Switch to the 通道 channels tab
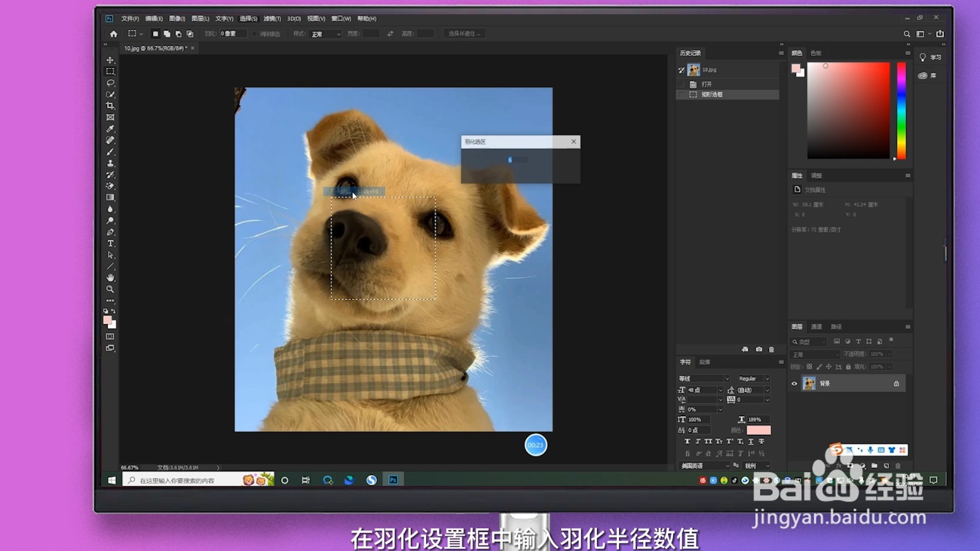This screenshot has width=980, height=551. (816, 327)
